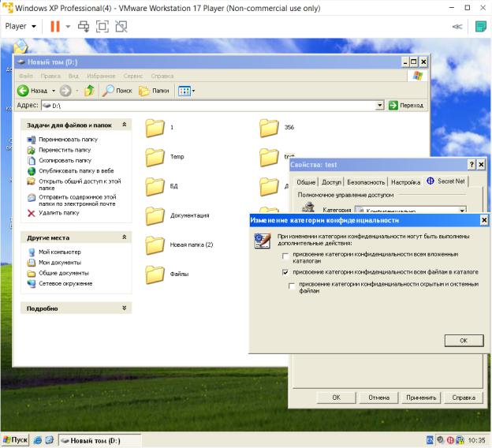Image resolution: width=492 pixels, height=448 pixels.
Task: Enable assigning category to hidden and system files
Action: click(x=292, y=286)
